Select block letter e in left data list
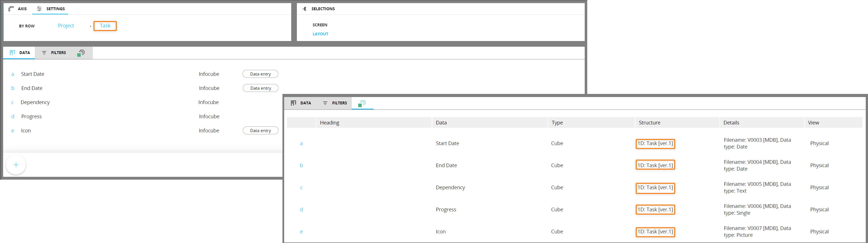This screenshot has height=243, width=868. point(13,131)
